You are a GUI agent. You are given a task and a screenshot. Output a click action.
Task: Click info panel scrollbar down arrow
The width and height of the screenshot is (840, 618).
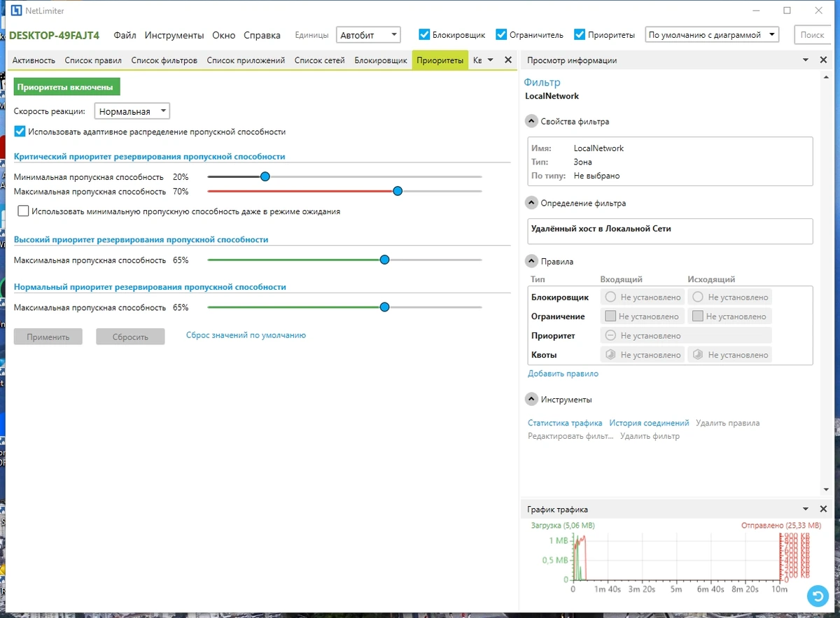pos(827,490)
